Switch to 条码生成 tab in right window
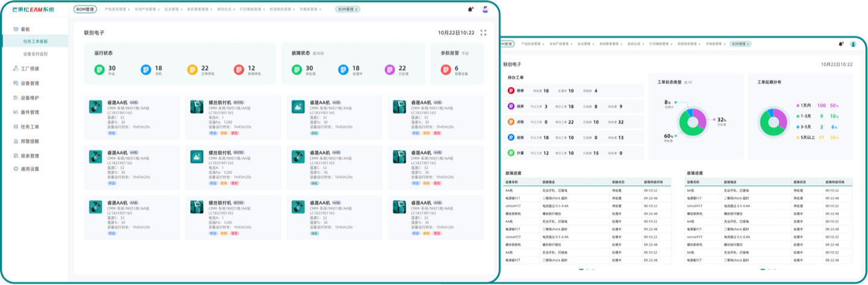Viewport: 868px width, 285px height. coord(633,44)
